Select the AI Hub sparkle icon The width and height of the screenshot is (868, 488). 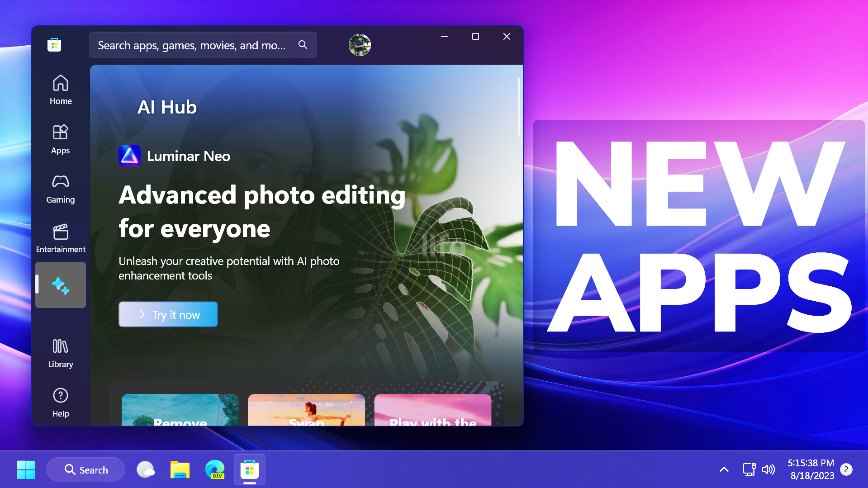tap(60, 285)
